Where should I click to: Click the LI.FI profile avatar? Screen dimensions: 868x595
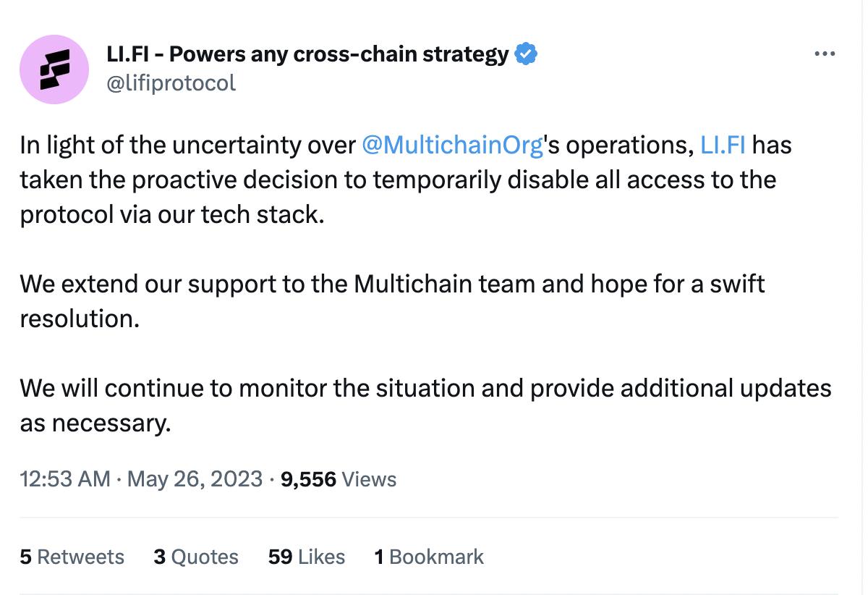point(54,69)
